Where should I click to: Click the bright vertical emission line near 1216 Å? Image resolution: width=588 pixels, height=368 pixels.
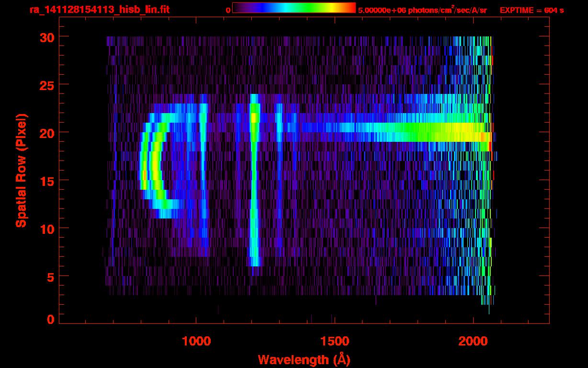pos(254,180)
